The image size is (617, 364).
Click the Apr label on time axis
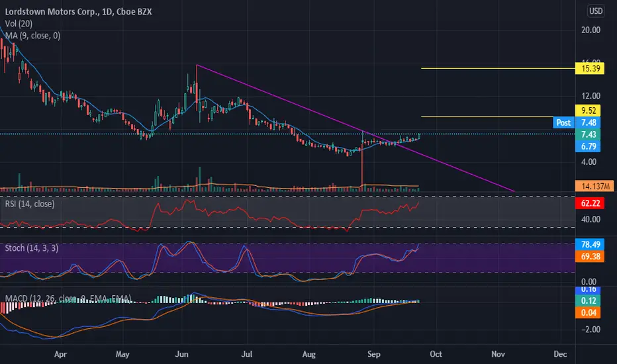[60, 354]
